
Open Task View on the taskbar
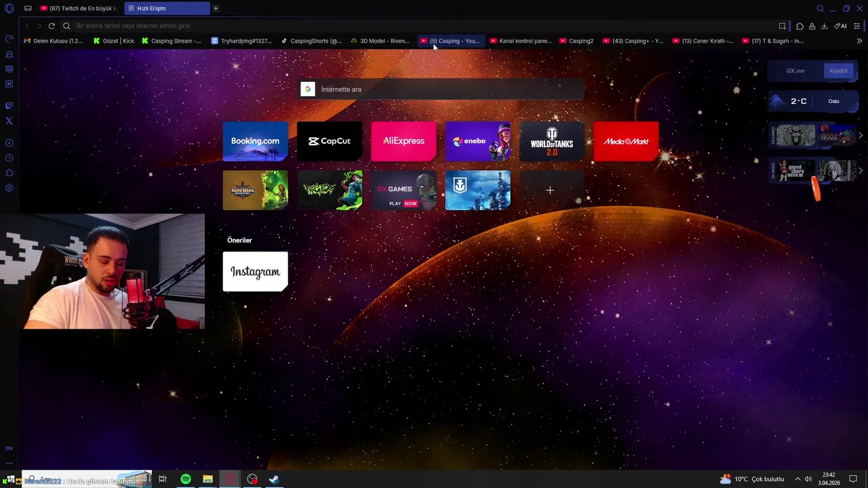click(x=163, y=479)
